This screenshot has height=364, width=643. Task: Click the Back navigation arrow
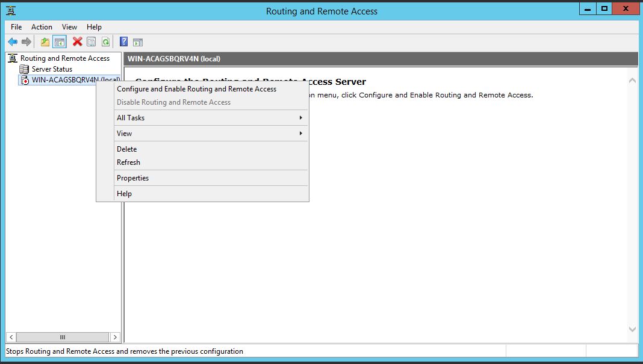12,42
